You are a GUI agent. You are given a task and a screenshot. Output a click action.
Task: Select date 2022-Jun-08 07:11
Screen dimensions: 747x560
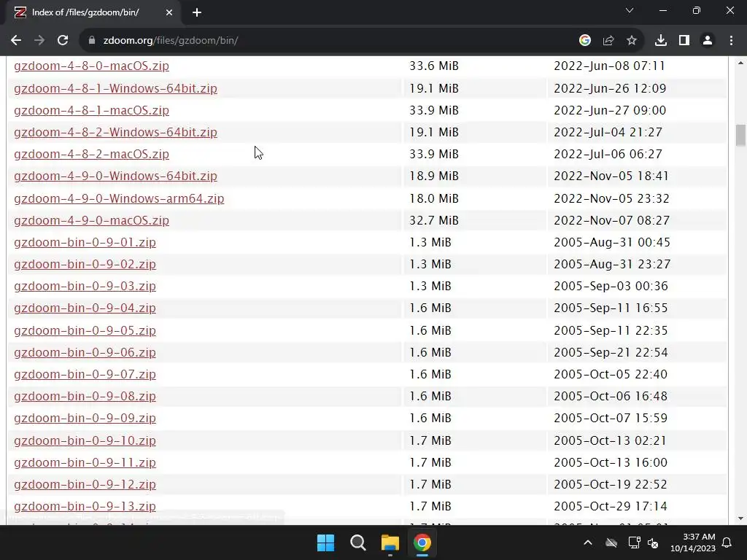(x=609, y=66)
